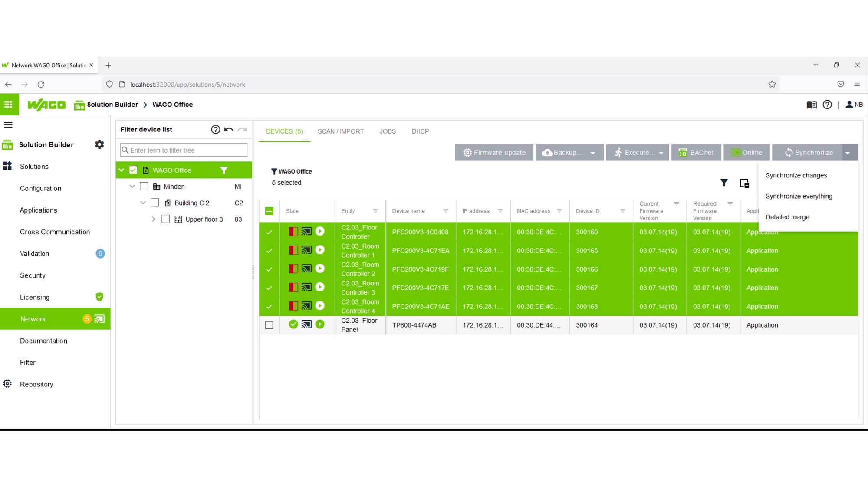The height and width of the screenshot is (488, 868).
Task: Open the Backup dropdown arrow
Action: (x=593, y=153)
